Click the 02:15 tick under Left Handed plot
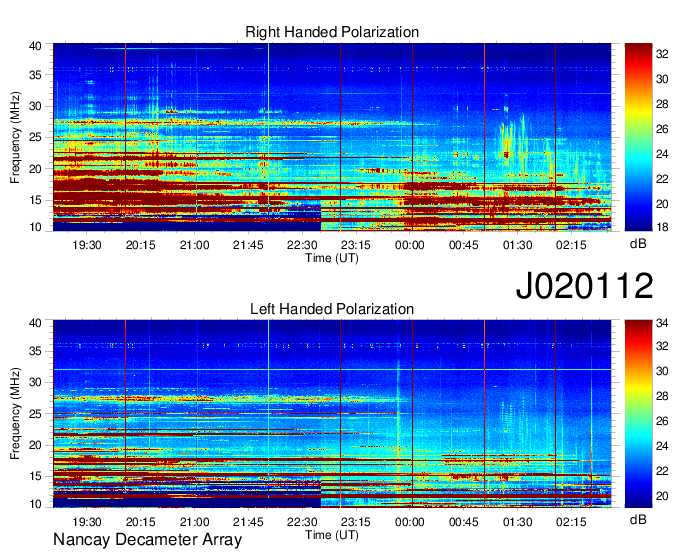This screenshot has width=680, height=552. (x=571, y=522)
